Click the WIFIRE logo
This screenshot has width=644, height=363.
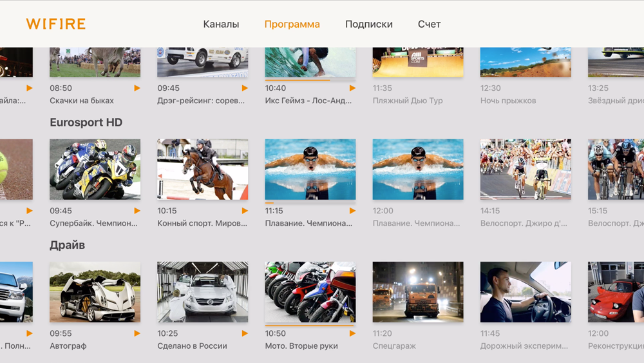click(x=56, y=24)
